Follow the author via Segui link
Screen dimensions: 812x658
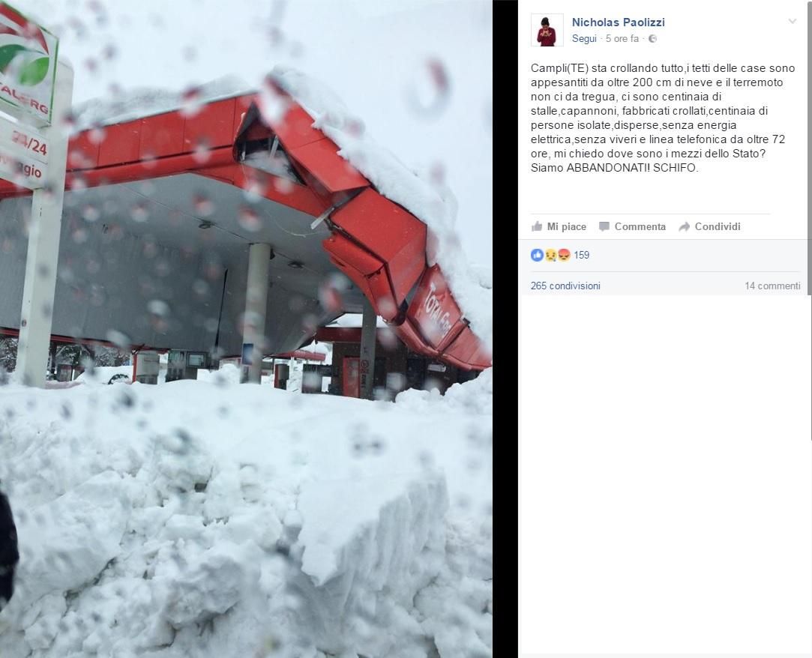(x=584, y=39)
